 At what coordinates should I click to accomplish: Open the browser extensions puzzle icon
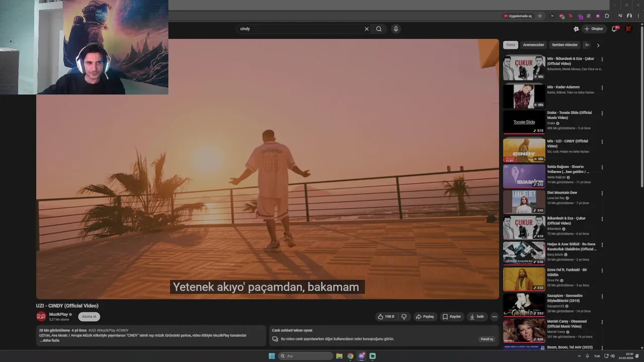click(x=607, y=16)
